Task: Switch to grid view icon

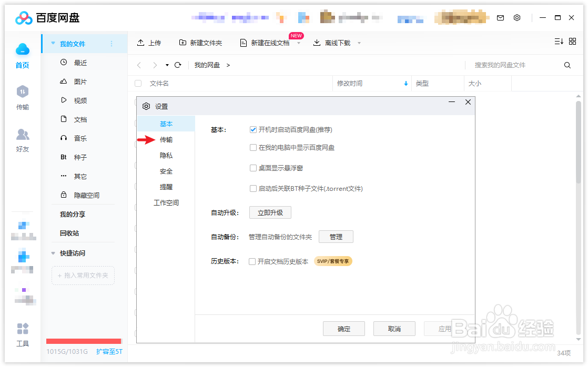Action: click(572, 41)
